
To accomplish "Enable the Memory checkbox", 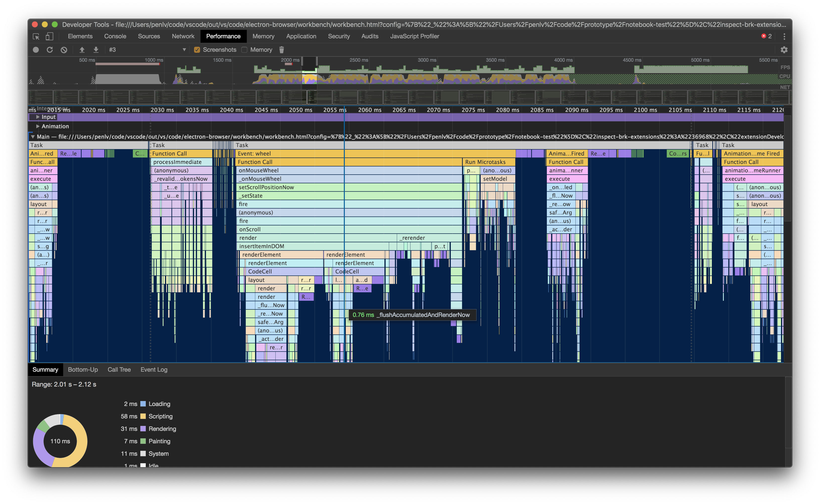I will click(244, 50).
